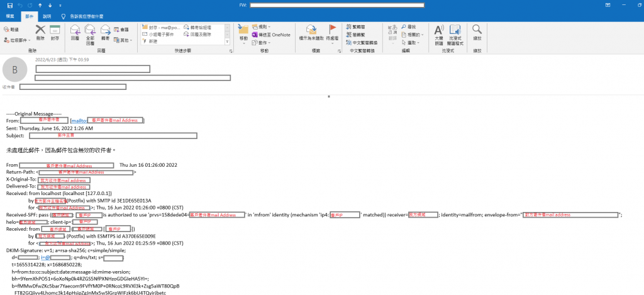Screen dimensions: 644x295
Task: Open the 待處理 (Follow Up) flag menu
Action: [332, 34]
